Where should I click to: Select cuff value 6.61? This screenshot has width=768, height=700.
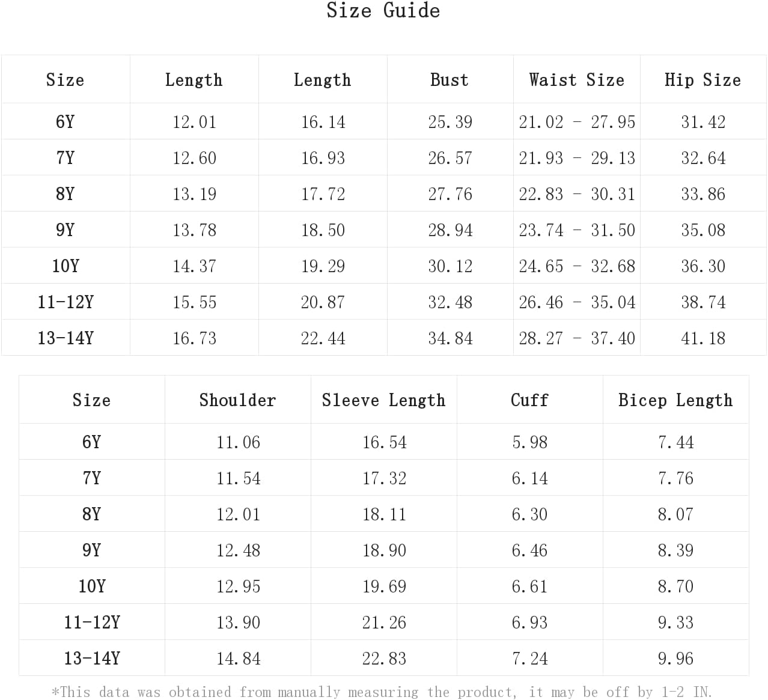point(529,586)
